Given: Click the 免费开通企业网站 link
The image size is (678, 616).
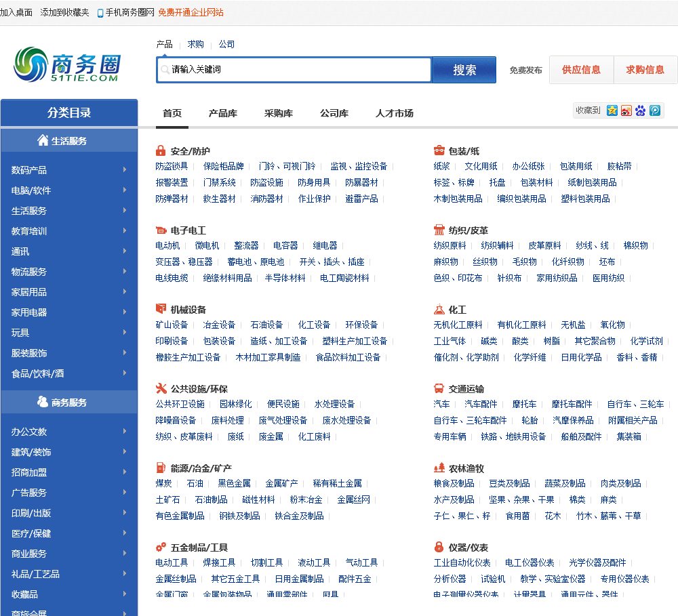Looking at the screenshot, I should [191, 12].
